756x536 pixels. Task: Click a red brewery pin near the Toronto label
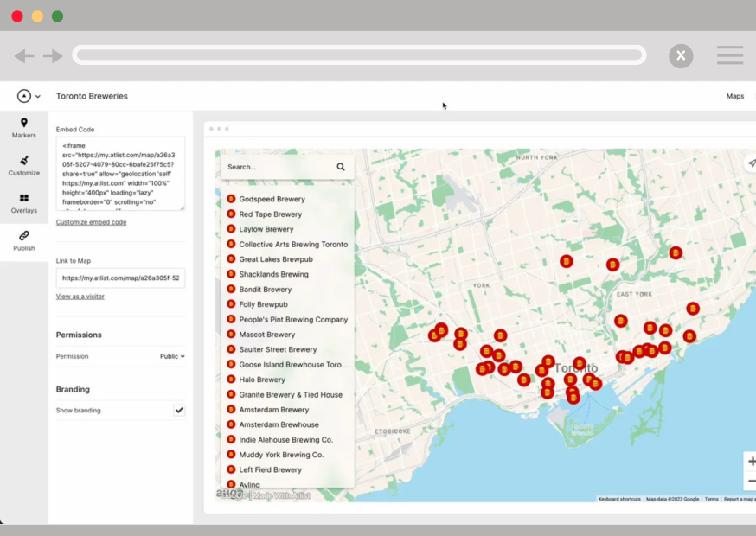click(578, 364)
